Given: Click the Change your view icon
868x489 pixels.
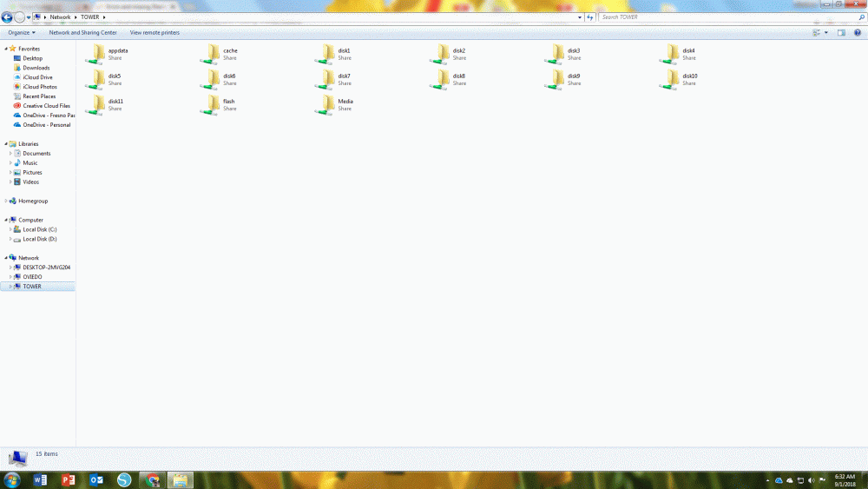Looking at the screenshot, I should tap(817, 33).
